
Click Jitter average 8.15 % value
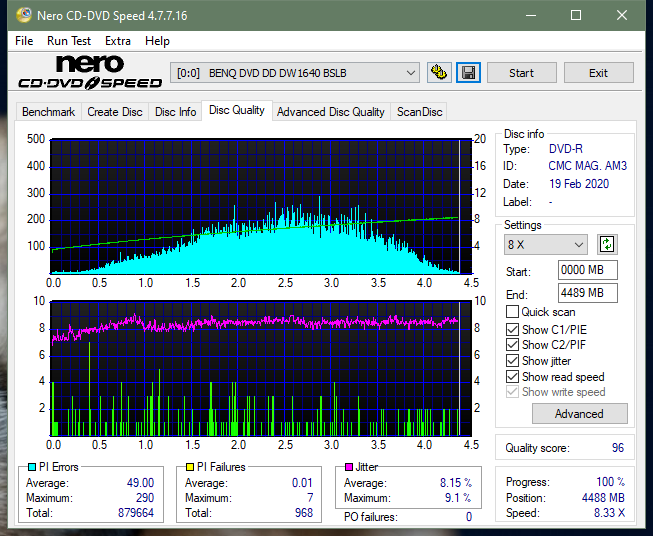click(x=456, y=483)
